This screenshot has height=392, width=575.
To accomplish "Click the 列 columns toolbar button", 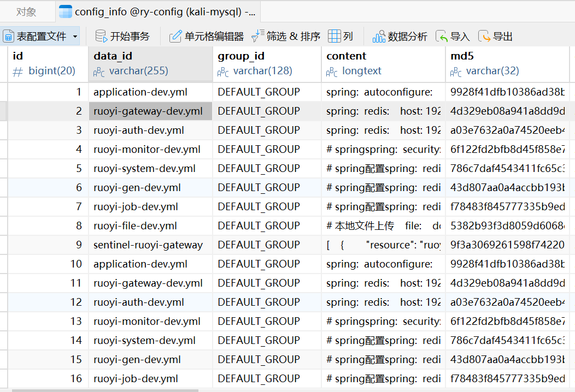I will [x=341, y=36].
